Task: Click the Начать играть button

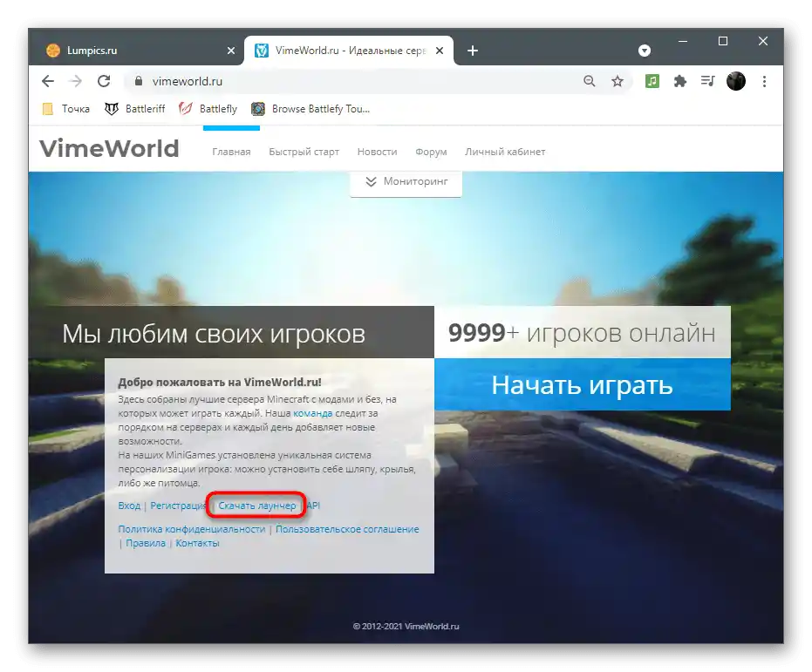Action: point(583,385)
